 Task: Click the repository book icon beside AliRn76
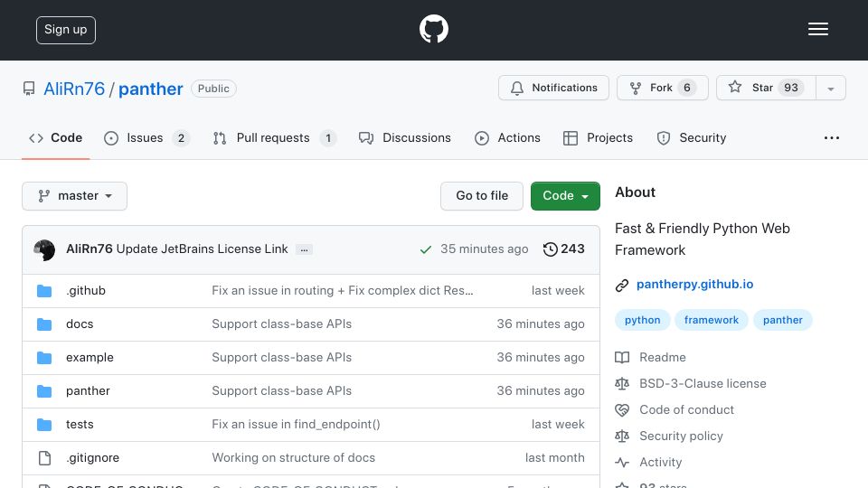(x=29, y=89)
